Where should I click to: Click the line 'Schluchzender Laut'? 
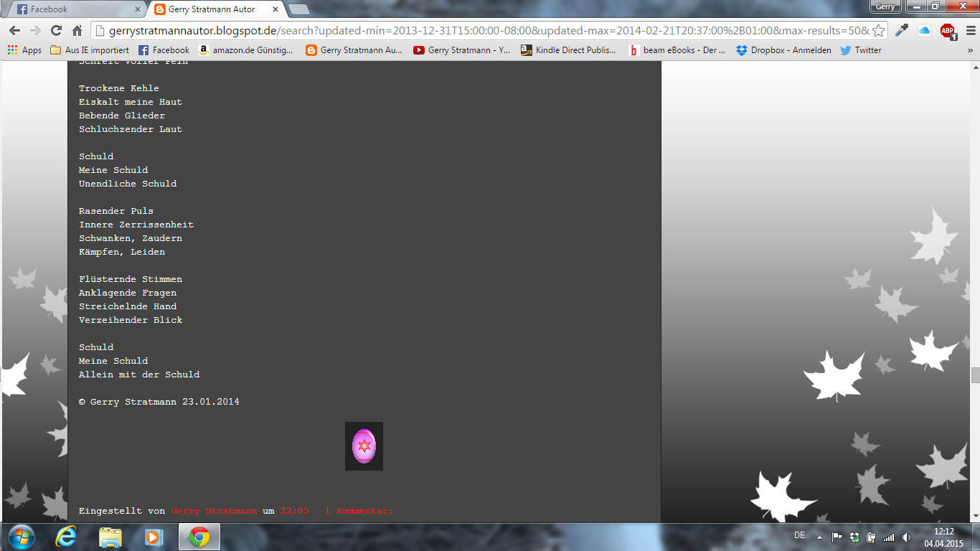[131, 129]
